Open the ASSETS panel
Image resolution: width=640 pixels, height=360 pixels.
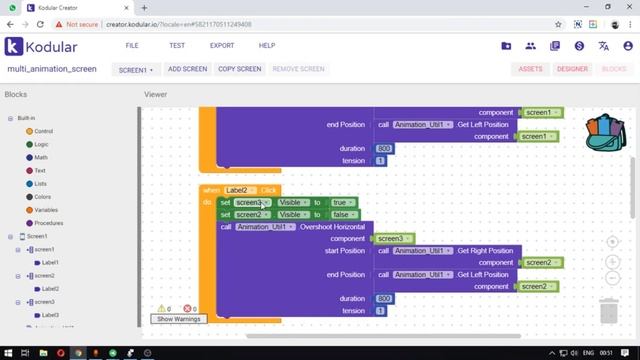point(530,69)
